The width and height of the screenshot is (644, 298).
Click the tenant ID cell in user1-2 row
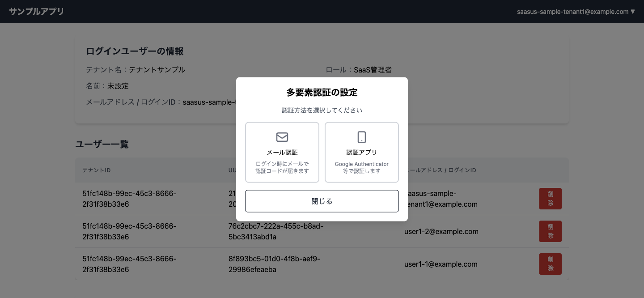point(130,231)
